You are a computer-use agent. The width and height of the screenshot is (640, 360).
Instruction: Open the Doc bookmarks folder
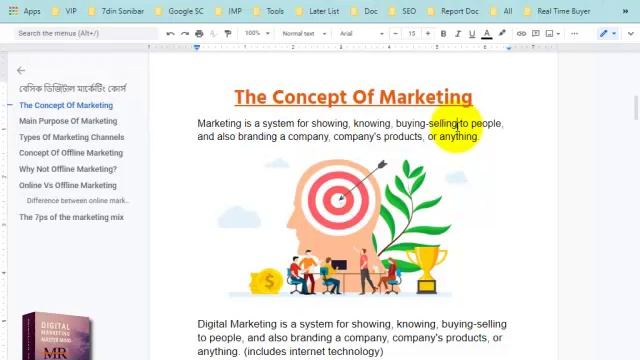364,11
